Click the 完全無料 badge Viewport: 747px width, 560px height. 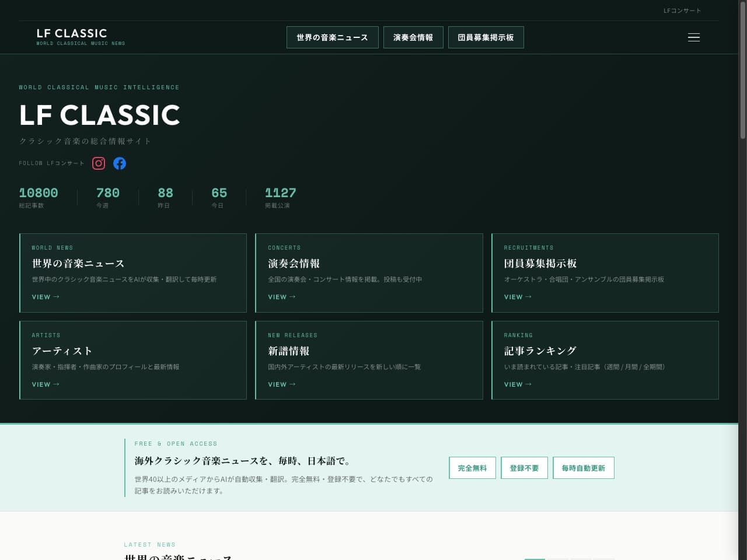tap(472, 468)
